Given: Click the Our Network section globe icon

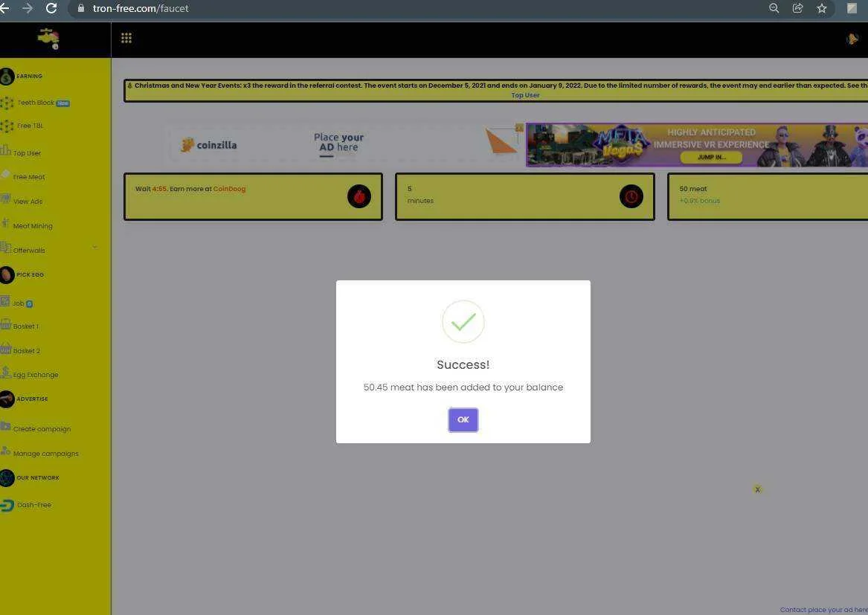Looking at the screenshot, I should coord(7,477).
